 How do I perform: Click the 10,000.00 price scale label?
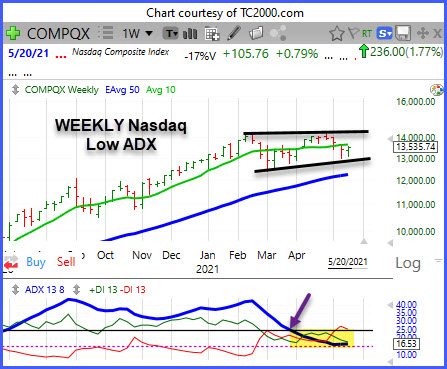(416, 231)
